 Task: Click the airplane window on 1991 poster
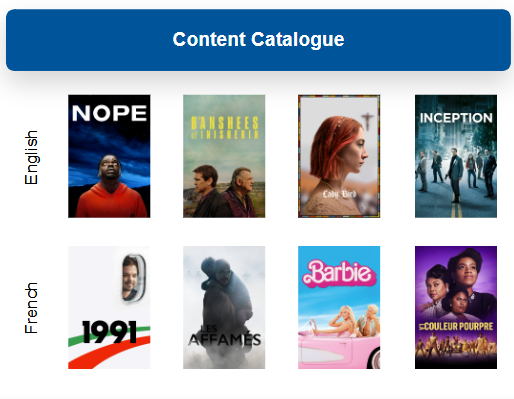[x=133, y=278]
